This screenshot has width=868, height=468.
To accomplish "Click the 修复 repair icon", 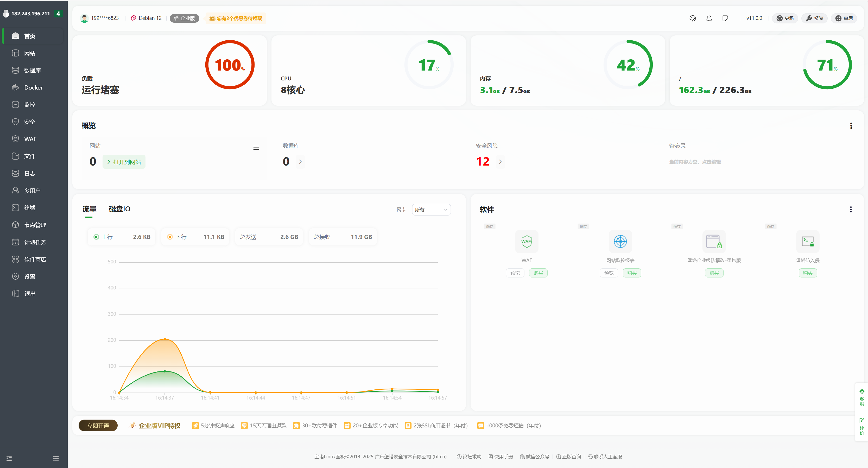I will [814, 18].
